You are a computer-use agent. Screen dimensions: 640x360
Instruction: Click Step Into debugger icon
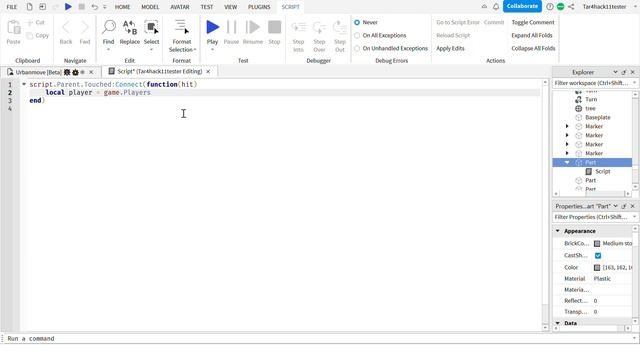click(x=298, y=28)
